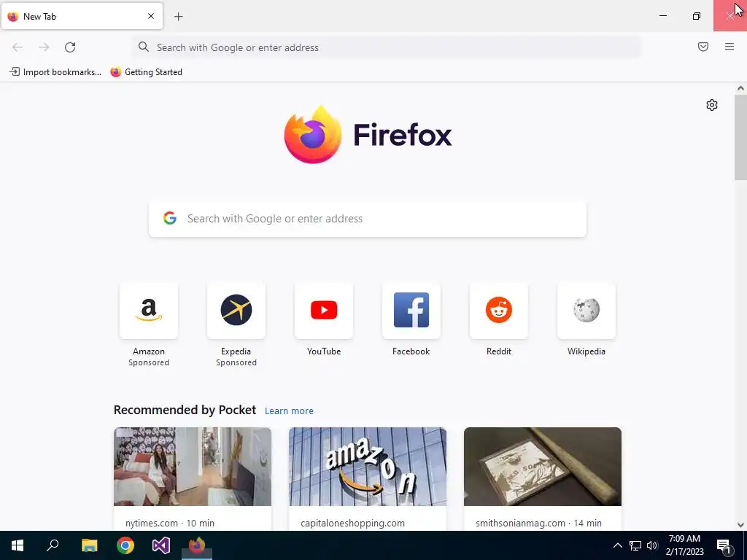Image resolution: width=747 pixels, height=560 pixels.
Task: Click the Recommended by Pocket heading
Action: coord(185,410)
